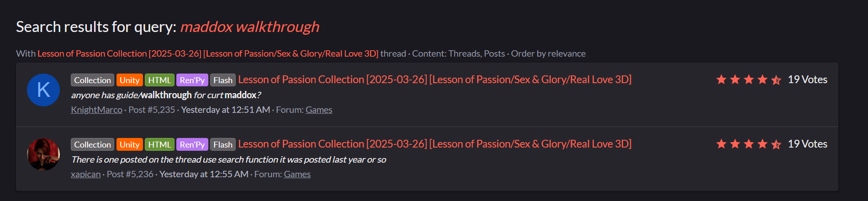868x201 pixels.
Task: Open xapican's red avatar image
Action: coord(43,154)
